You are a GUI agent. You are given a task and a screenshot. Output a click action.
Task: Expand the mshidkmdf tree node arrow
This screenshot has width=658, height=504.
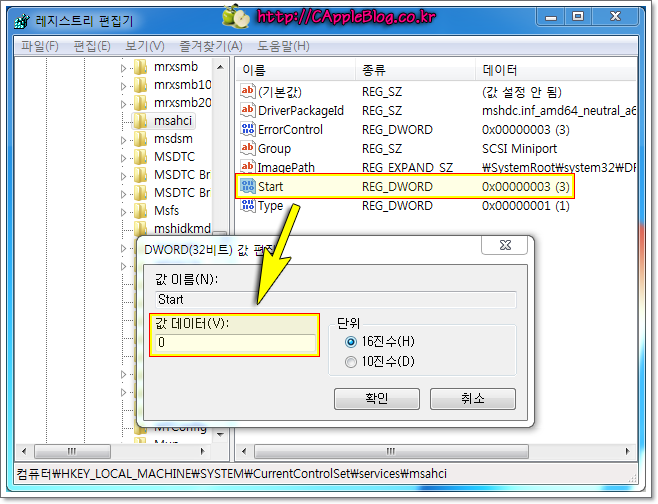(124, 229)
